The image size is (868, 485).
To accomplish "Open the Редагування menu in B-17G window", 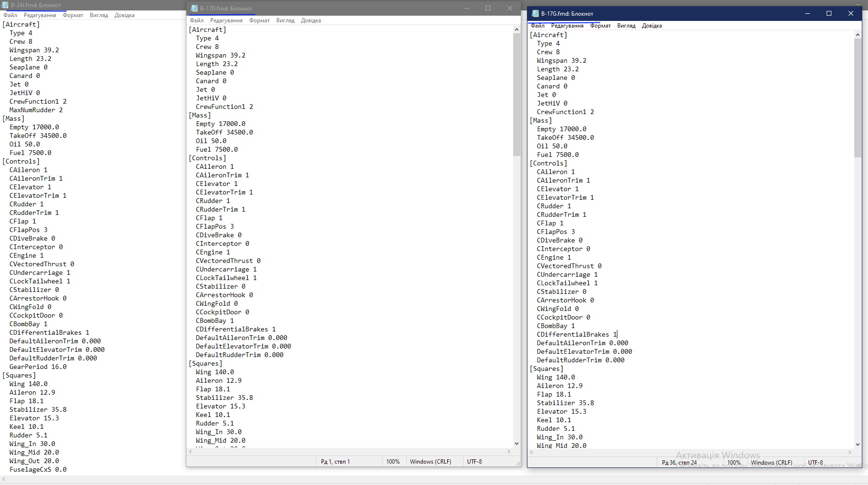I will click(567, 26).
